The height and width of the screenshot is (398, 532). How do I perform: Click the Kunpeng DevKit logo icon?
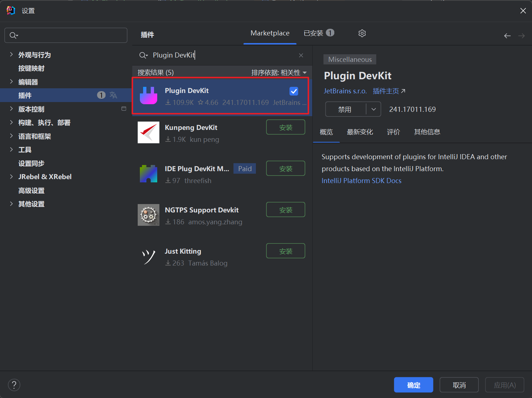pos(149,132)
